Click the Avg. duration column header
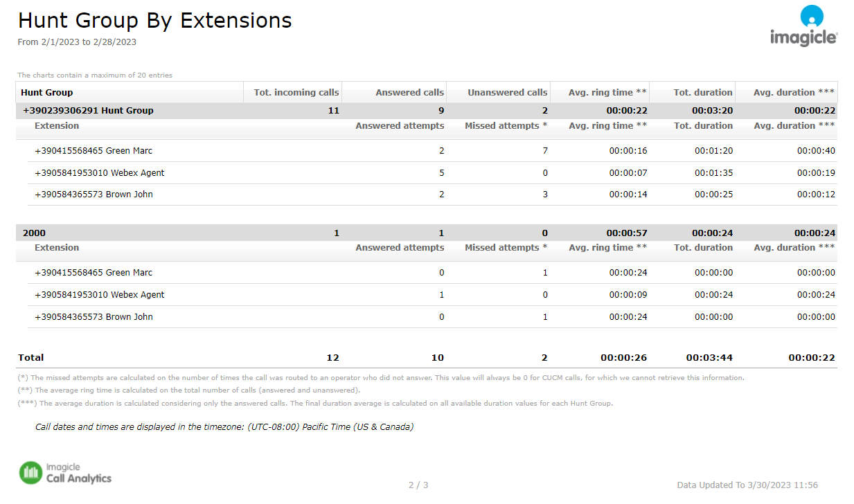Image resolution: width=854 pixels, height=504 pixels. 794,93
